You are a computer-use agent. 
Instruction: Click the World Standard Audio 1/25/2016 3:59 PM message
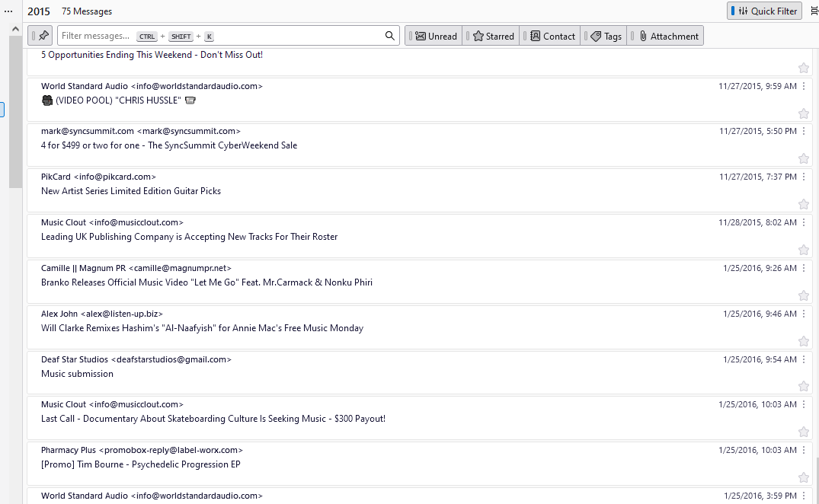[420, 496]
